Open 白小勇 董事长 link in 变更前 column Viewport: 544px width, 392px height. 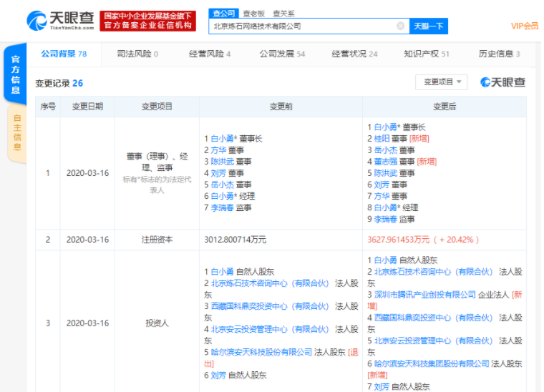(x=223, y=139)
